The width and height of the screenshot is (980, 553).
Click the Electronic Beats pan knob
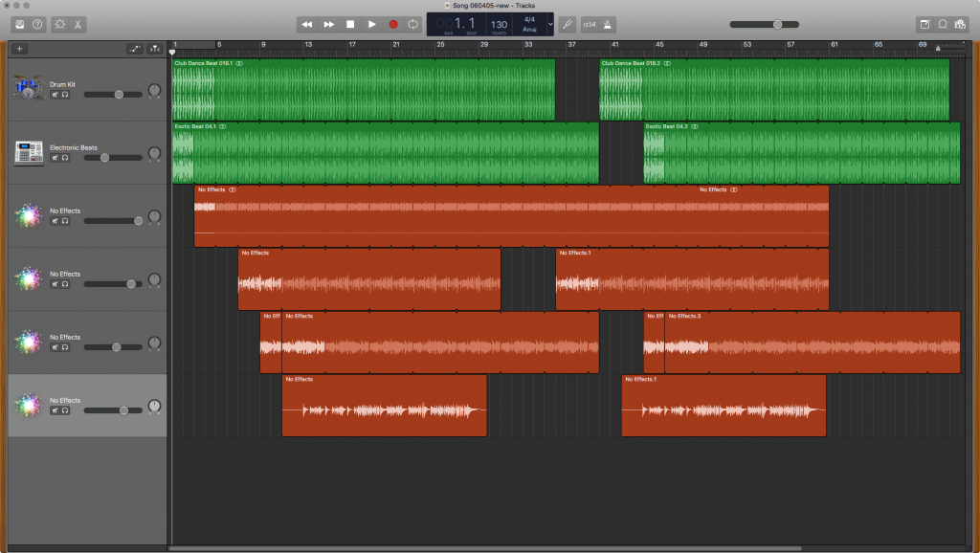[154, 154]
